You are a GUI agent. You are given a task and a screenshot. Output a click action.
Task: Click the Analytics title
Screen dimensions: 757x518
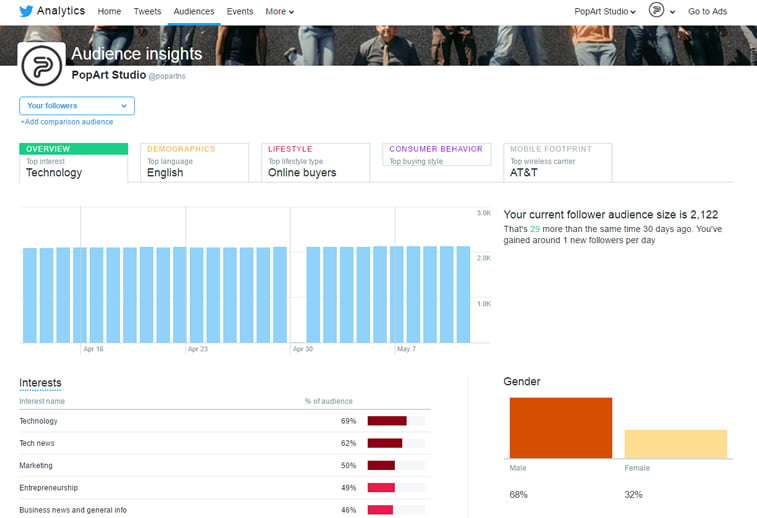point(61,11)
